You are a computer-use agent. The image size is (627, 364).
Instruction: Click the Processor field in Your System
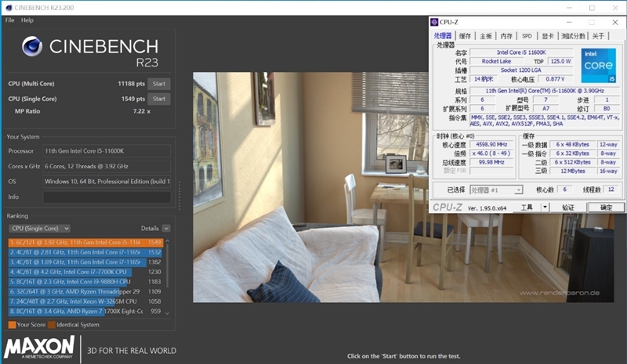pyautogui.click(x=107, y=151)
